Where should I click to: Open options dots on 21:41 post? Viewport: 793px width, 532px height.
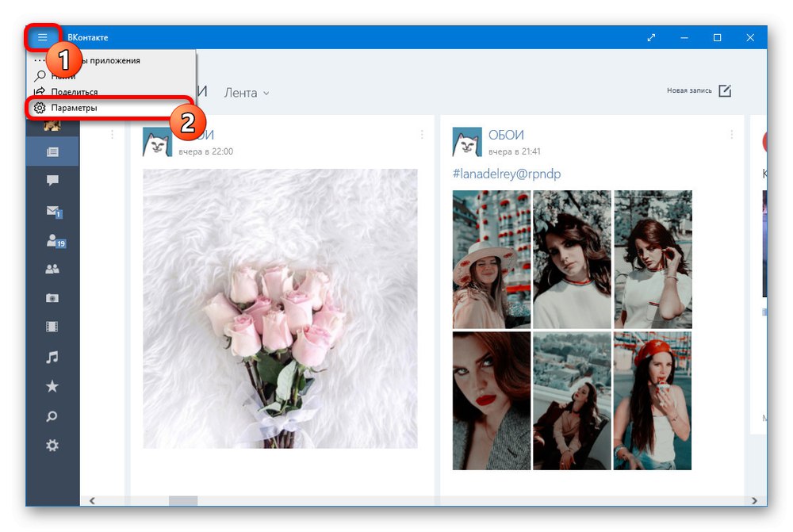coord(731,134)
